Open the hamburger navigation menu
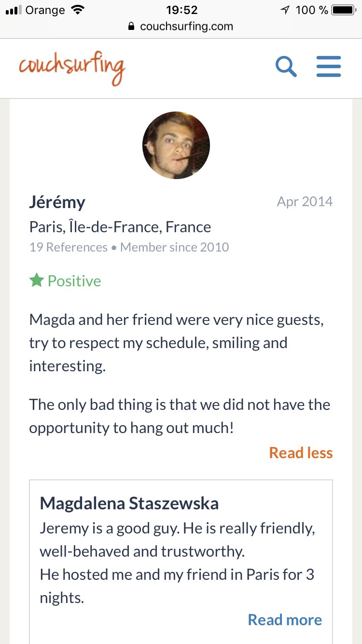Screen dimensions: 362x644 pos(329,67)
